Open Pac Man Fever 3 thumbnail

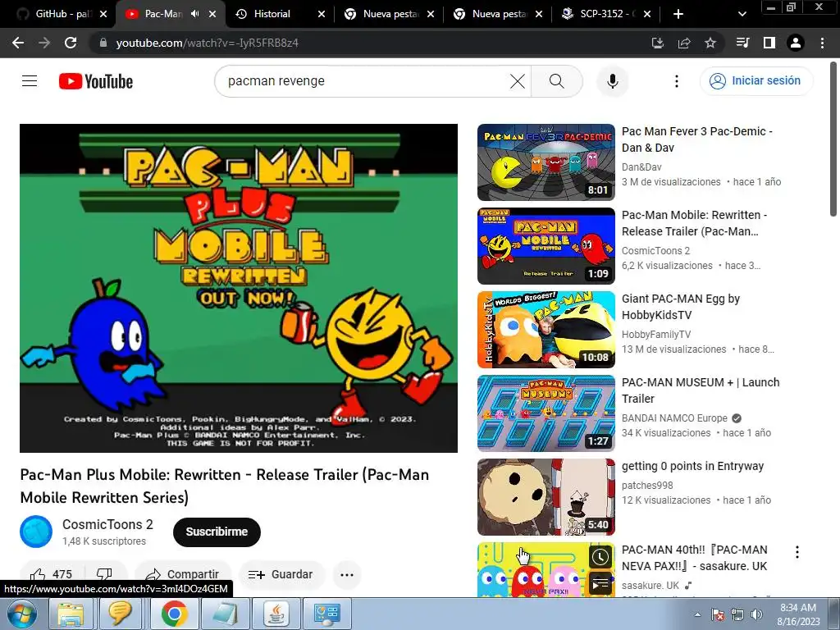pos(546,162)
